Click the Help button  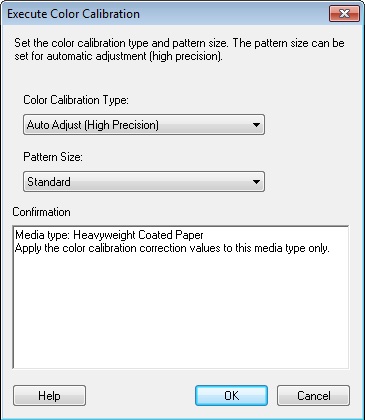point(49,396)
